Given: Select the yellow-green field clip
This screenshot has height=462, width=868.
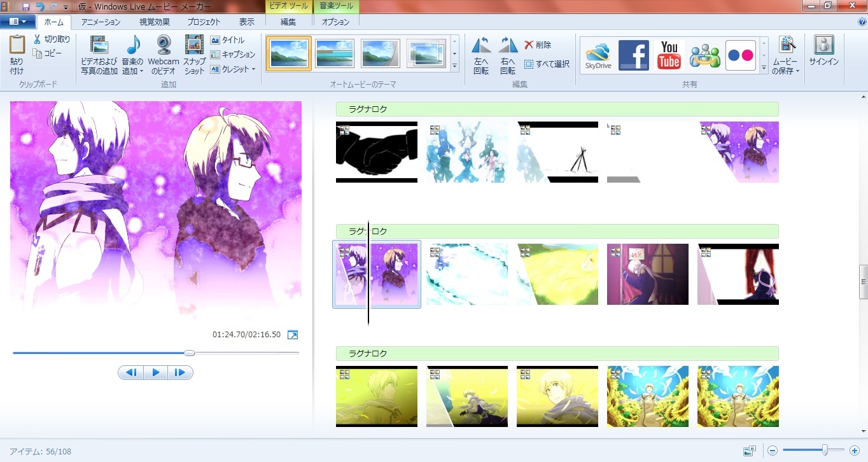Looking at the screenshot, I should click(x=557, y=274).
